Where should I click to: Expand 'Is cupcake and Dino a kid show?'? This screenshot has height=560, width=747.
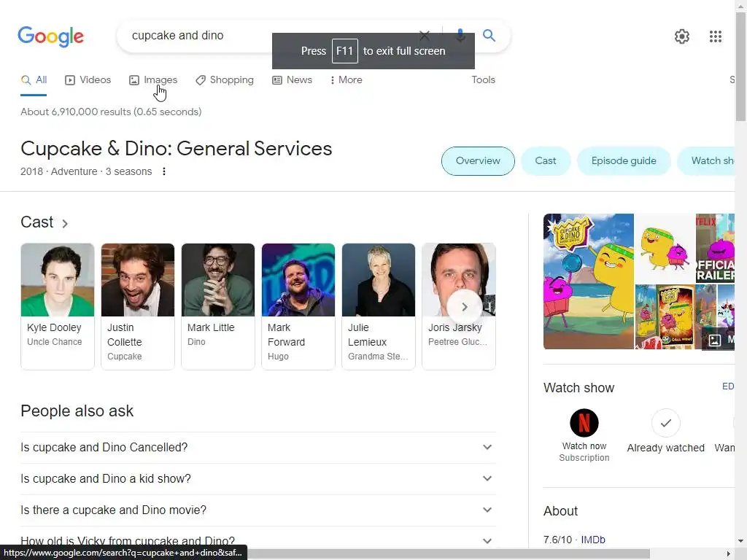(258, 479)
